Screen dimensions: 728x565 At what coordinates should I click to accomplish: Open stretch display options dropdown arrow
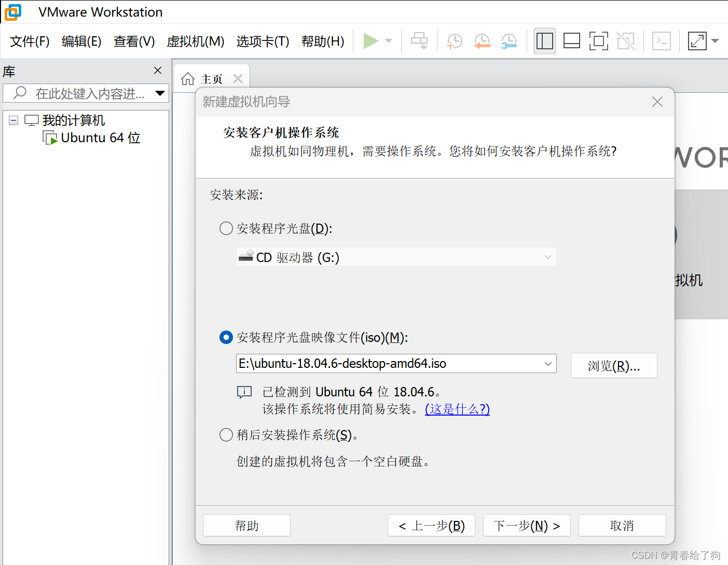pyautogui.click(x=715, y=41)
